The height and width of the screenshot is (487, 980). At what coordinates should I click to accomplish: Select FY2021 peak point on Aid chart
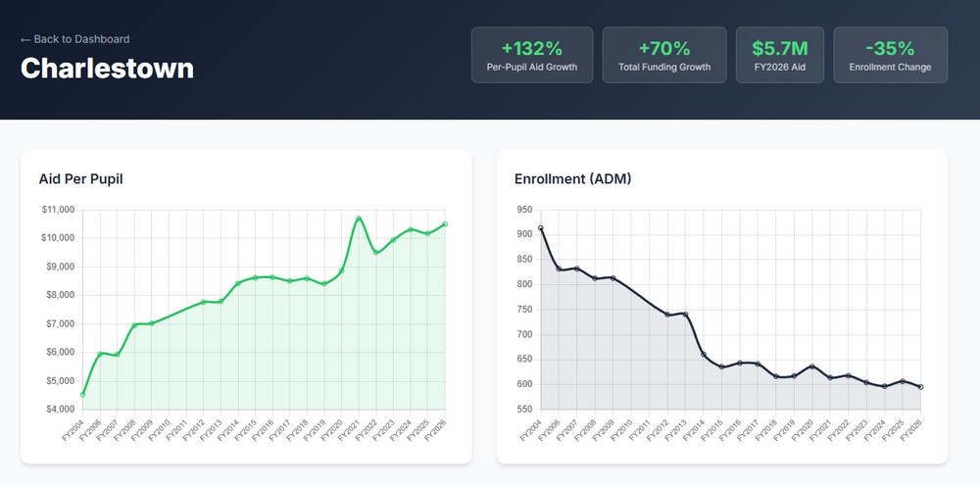[359, 219]
